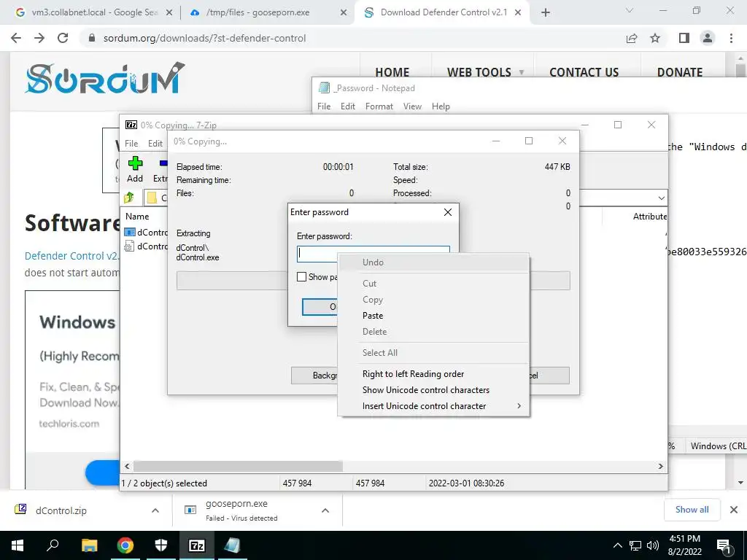Go back in Chrome
Viewport: 747px width, 560px height.
pyautogui.click(x=16, y=38)
